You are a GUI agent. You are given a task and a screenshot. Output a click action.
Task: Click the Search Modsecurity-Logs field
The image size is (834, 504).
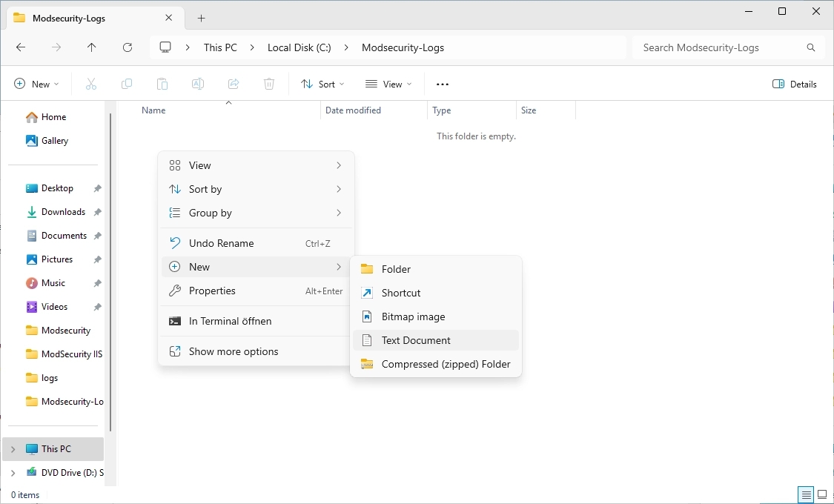click(719, 47)
